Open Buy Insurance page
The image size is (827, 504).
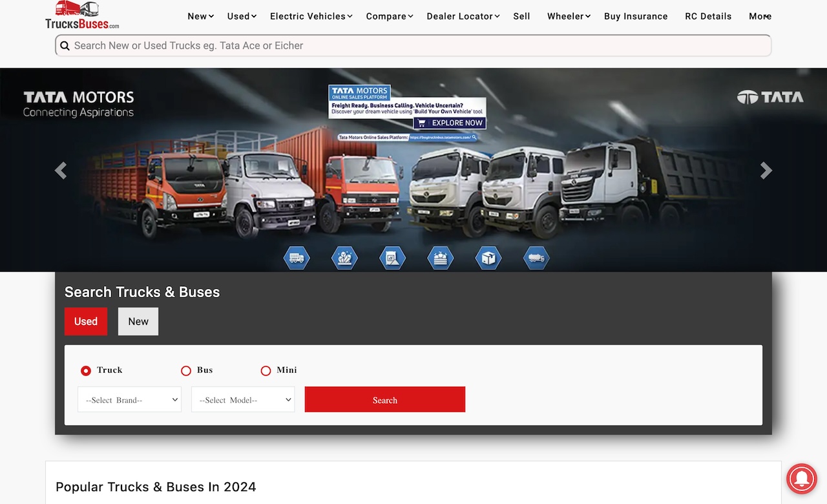tap(636, 16)
